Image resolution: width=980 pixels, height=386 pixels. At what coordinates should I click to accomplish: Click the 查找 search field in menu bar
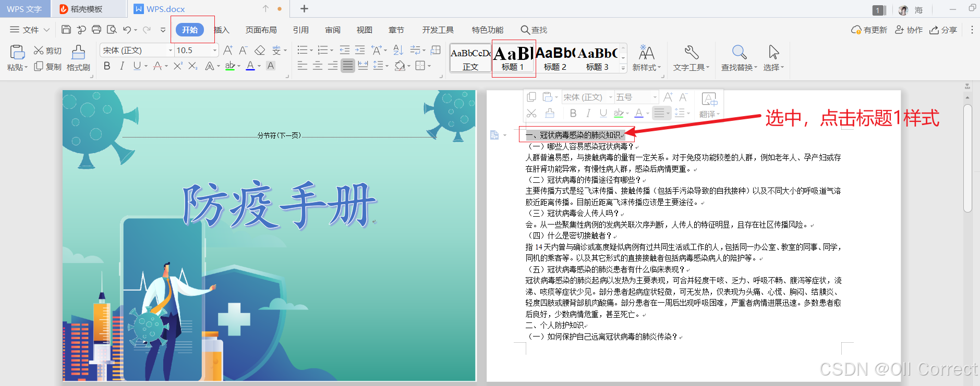534,30
